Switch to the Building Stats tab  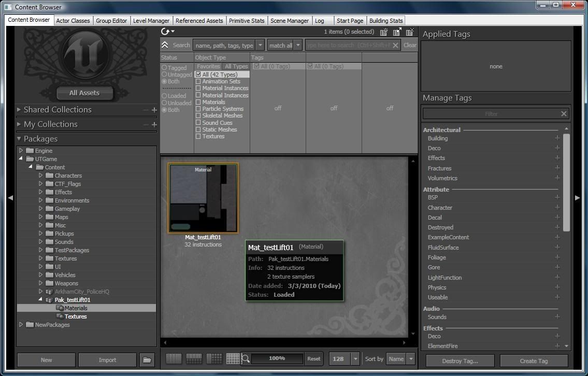(x=386, y=21)
